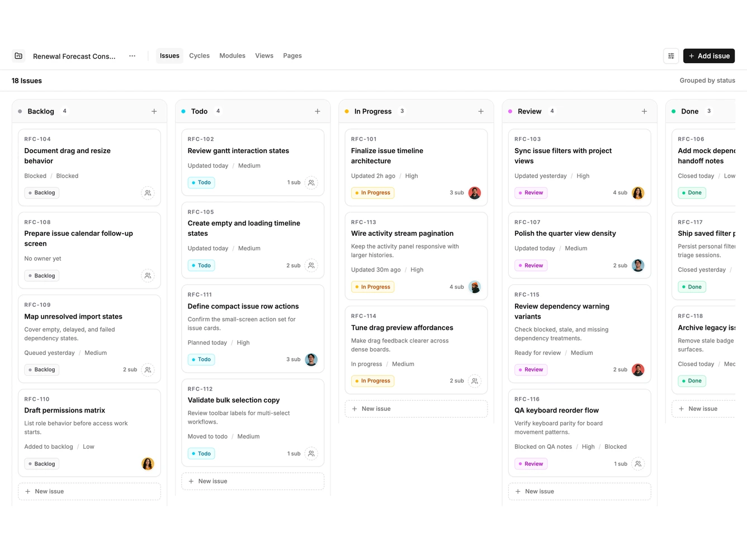747x560 pixels.
Task: Click the assignee icon on RFC-105
Action: pyautogui.click(x=311, y=265)
